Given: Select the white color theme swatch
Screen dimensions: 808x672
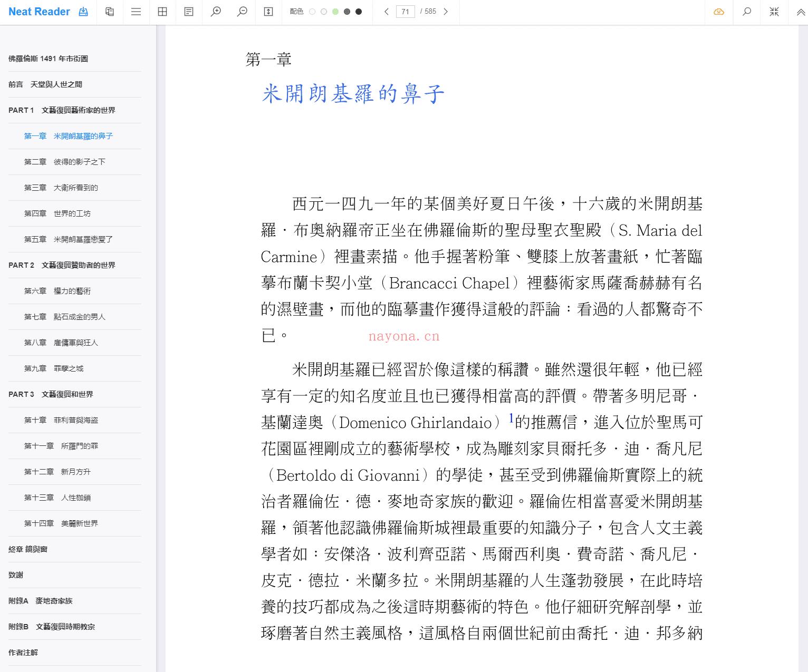Looking at the screenshot, I should pyautogui.click(x=312, y=12).
